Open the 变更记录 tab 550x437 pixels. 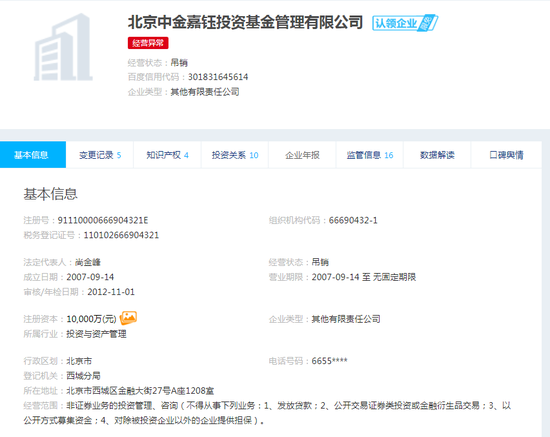(x=100, y=155)
